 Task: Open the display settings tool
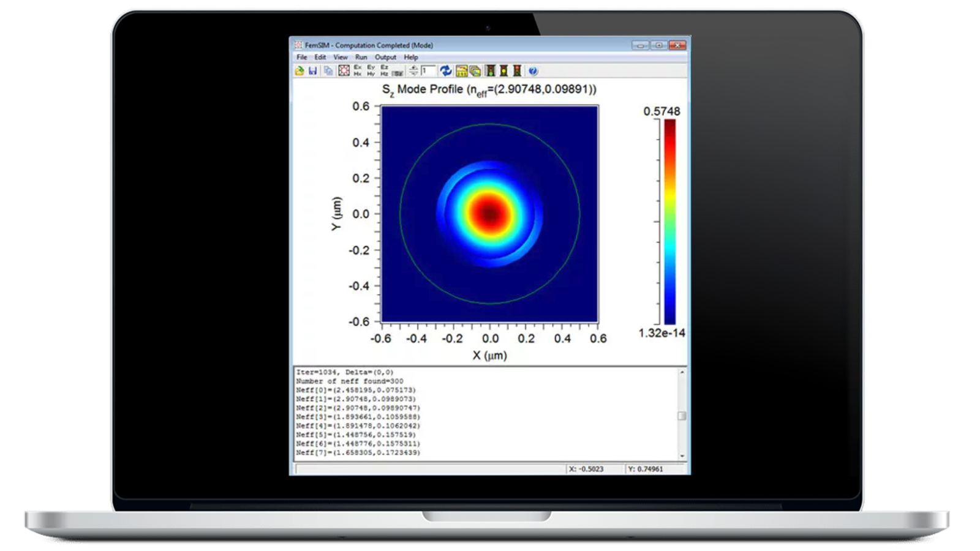click(461, 70)
